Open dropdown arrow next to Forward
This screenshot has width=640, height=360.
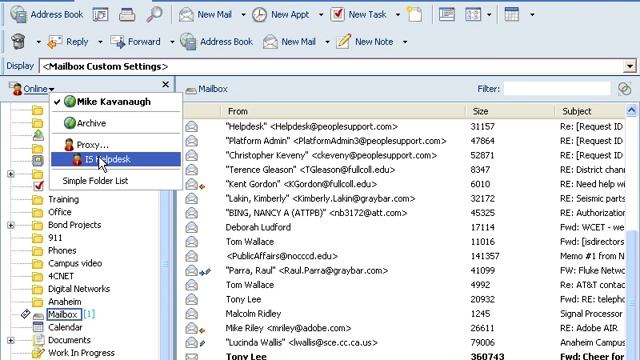pyautogui.click(x=172, y=42)
